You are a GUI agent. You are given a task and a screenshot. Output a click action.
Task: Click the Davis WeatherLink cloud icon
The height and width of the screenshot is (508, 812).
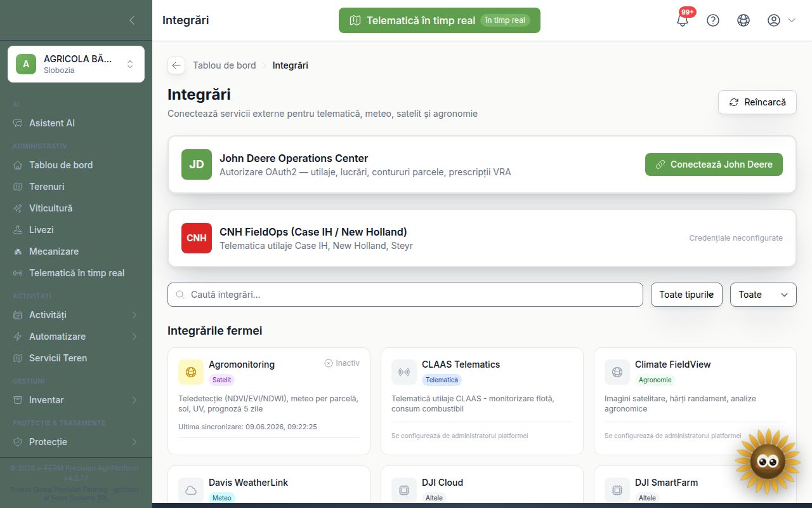pos(191,490)
